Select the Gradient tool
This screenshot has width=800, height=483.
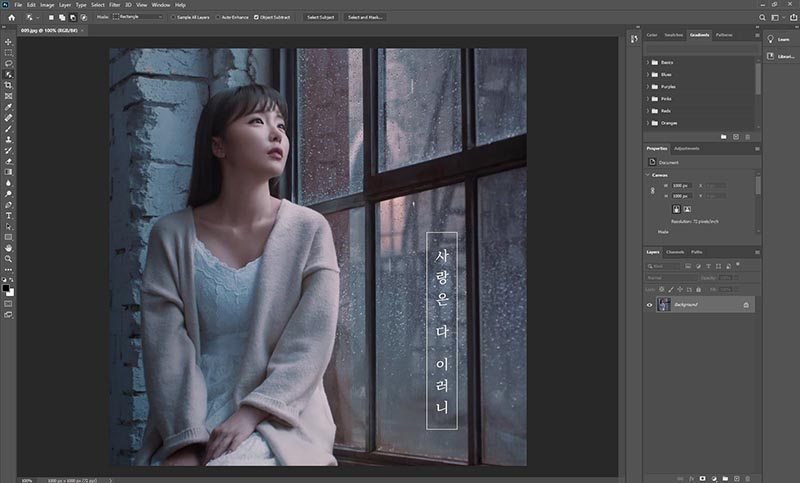tap(8, 172)
